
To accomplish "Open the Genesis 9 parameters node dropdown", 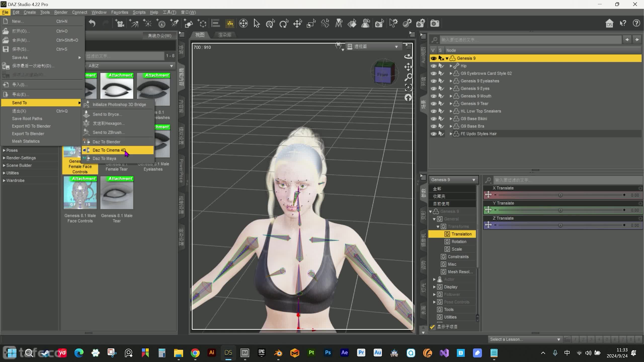I will click(453, 180).
